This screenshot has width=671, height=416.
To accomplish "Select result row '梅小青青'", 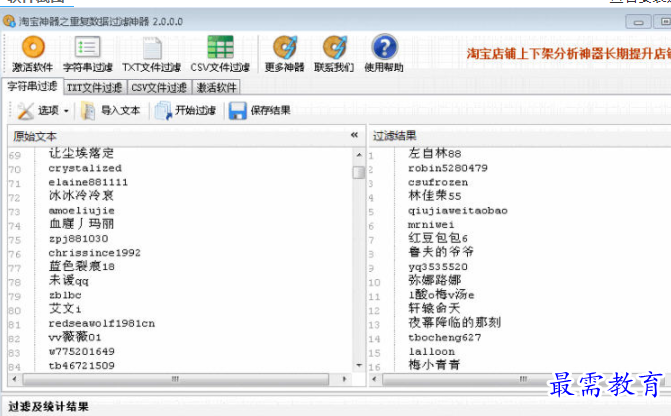I will tap(434, 365).
